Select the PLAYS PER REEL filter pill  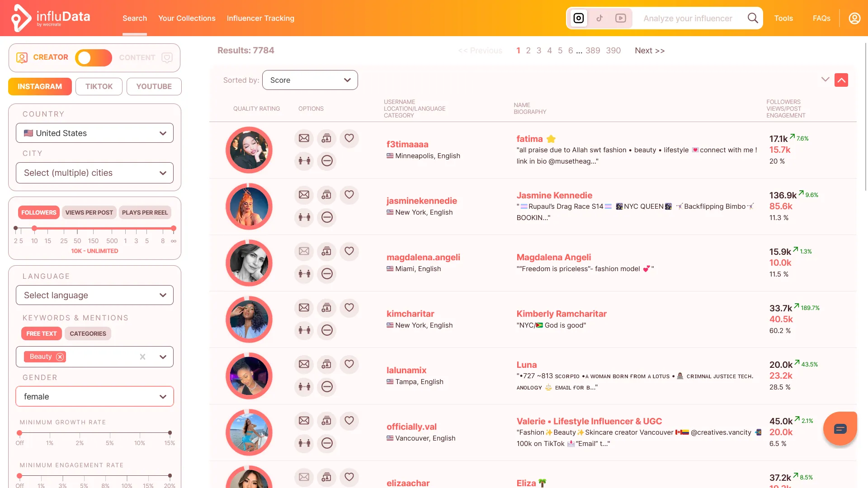145,212
